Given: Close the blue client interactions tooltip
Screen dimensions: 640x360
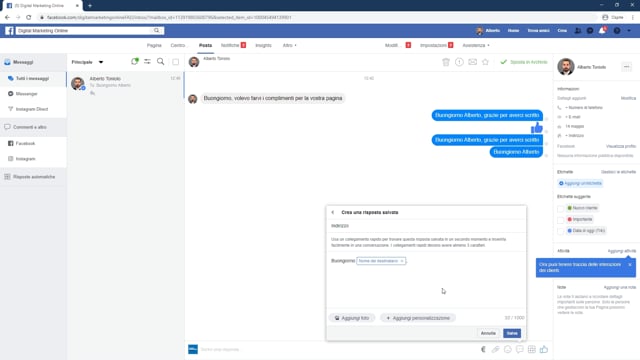Looking at the screenshot, I should pos(630,264).
